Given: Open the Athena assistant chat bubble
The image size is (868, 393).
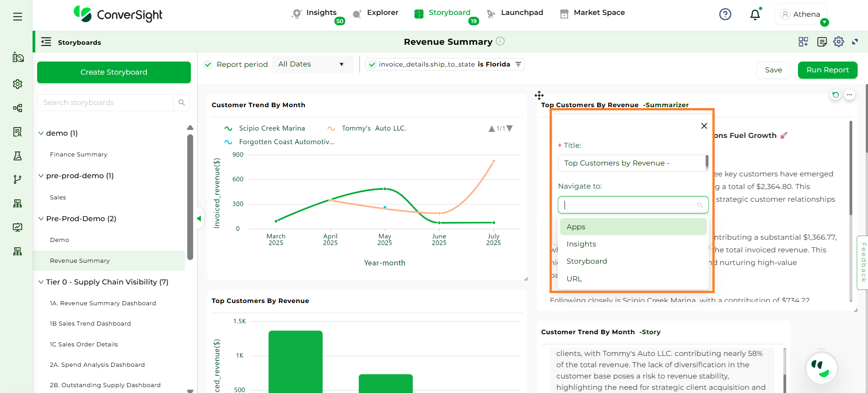Looking at the screenshot, I should tap(822, 369).
